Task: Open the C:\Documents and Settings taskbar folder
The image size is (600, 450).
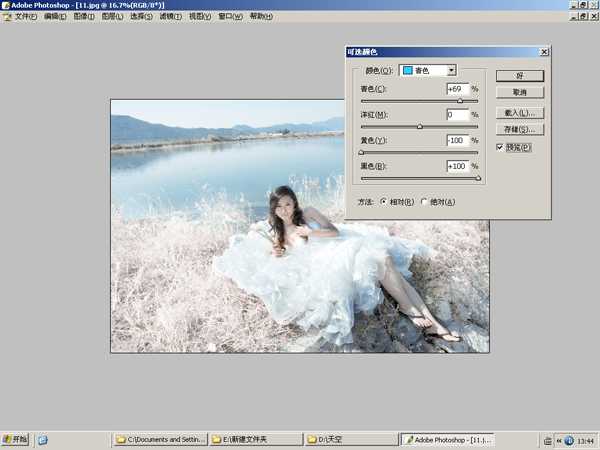Action: point(160,439)
